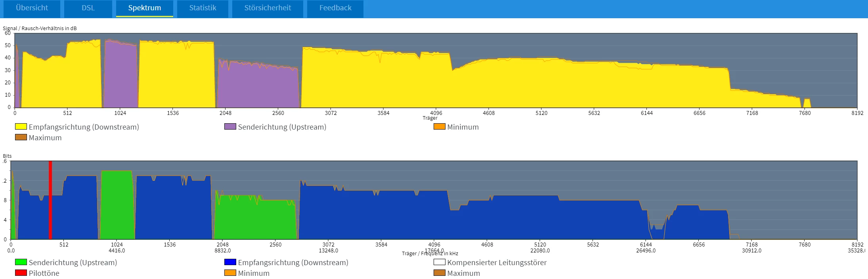Click the 'Kompensierter Leitungsstörer' legend label
The width and height of the screenshot is (868, 279).
(x=497, y=263)
